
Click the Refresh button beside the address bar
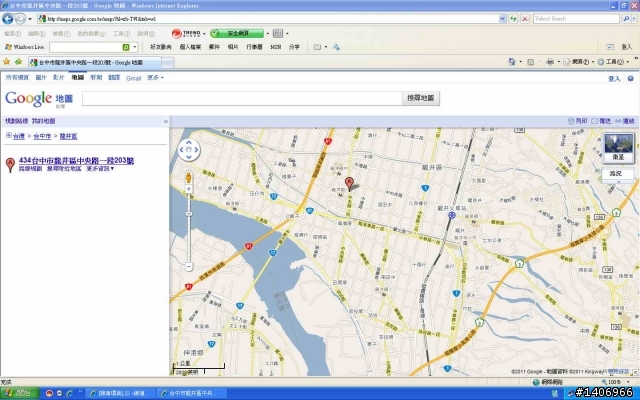(513, 19)
